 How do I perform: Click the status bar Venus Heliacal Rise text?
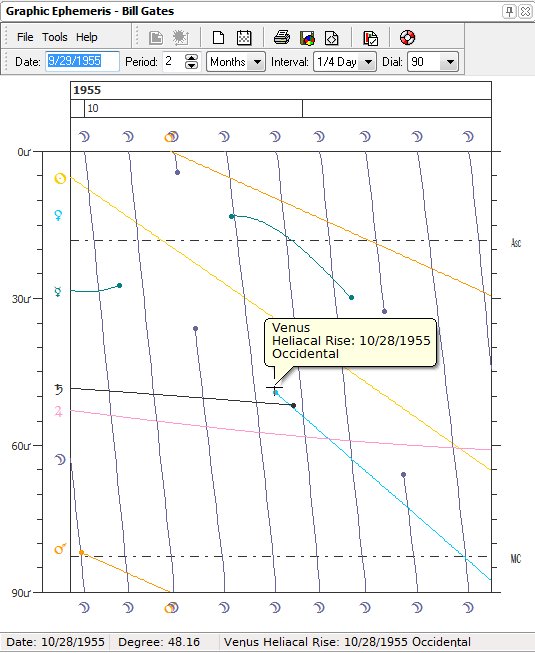pyautogui.click(x=347, y=642)
